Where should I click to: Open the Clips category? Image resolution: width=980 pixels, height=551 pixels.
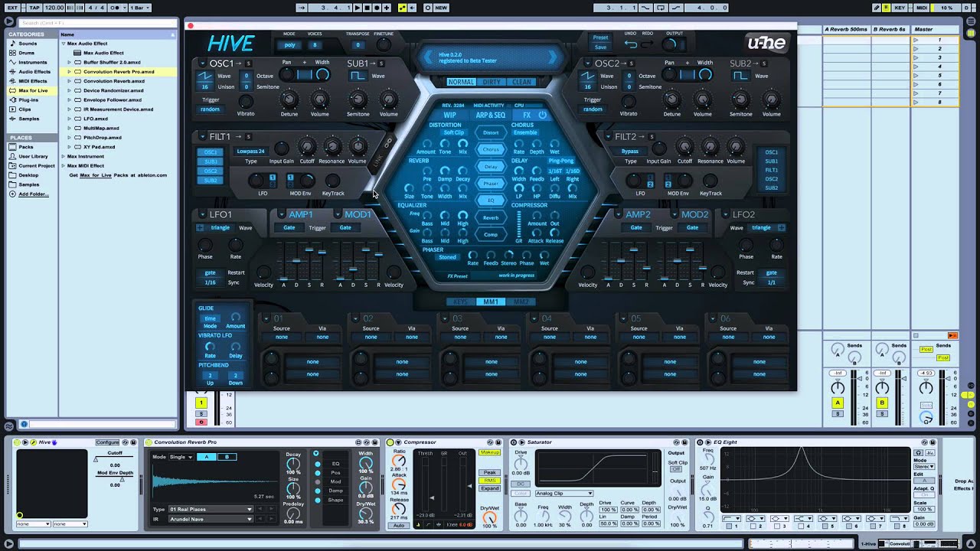(25, 109)
